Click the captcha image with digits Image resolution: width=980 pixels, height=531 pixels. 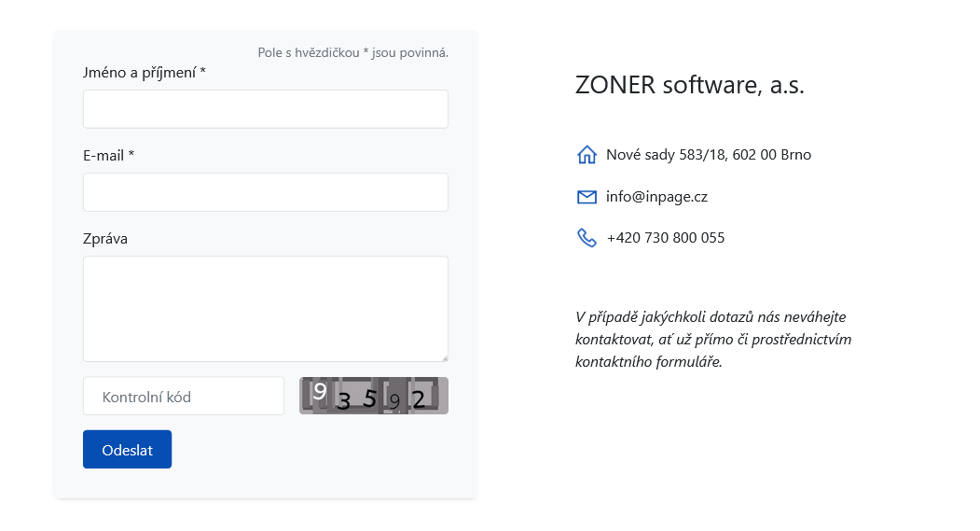click(x=373, y=396)
